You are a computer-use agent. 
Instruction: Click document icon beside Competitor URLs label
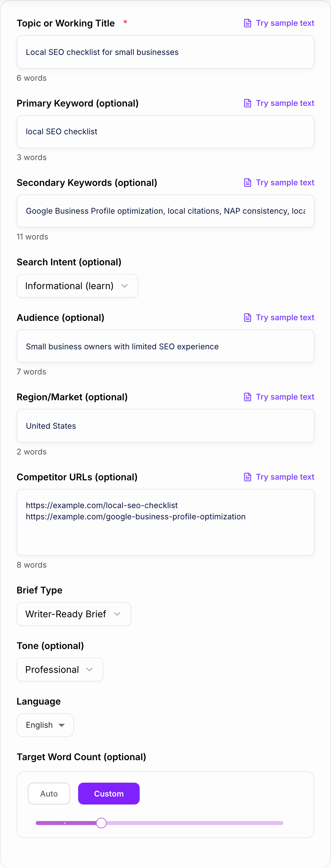247,477
